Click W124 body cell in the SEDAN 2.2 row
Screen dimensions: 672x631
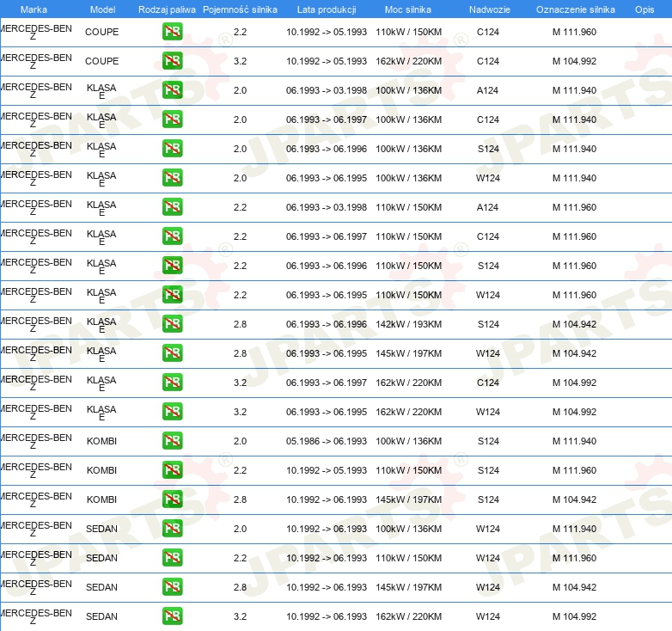[488, 558]
